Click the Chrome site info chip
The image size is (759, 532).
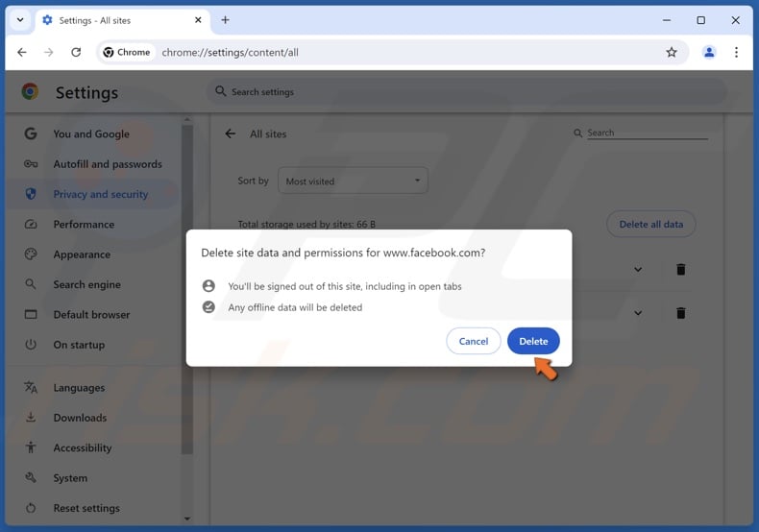(x=127, y=52)
